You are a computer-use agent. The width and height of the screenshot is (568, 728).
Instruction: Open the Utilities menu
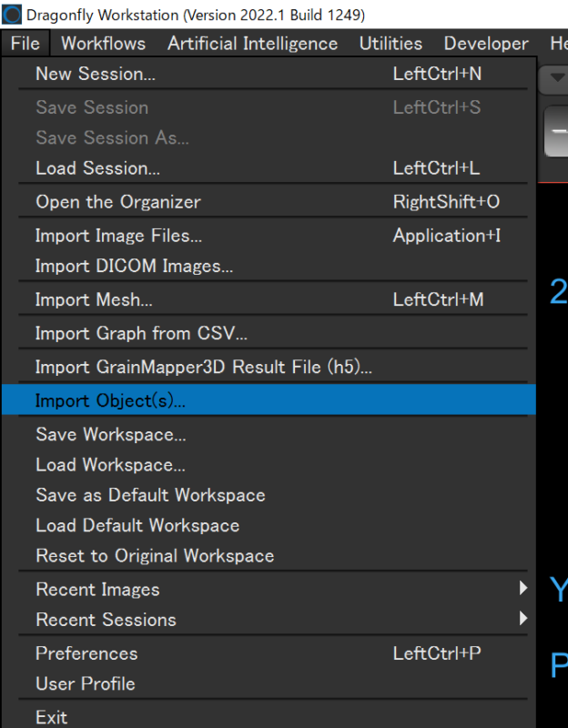coord(390,44)
